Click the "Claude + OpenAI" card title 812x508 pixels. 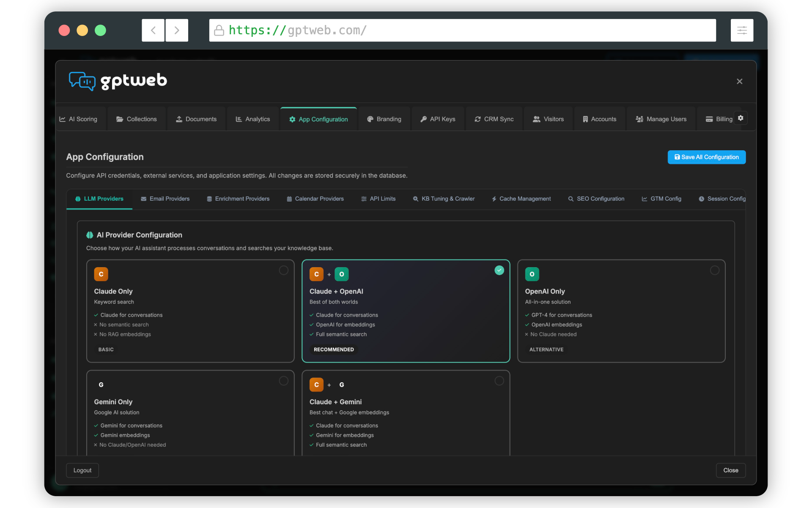[336, 291]
